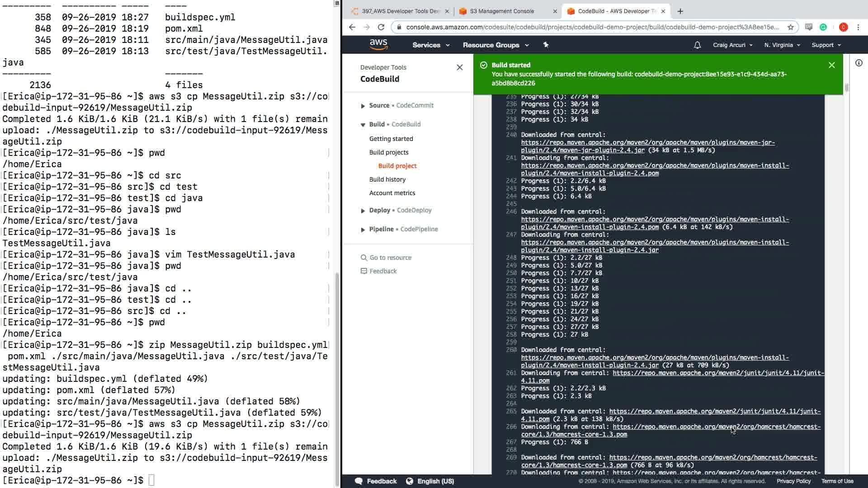868x488 pixels.
Task: Open the junit-4.11.pom download link on line 261
Action: point(718,373)
